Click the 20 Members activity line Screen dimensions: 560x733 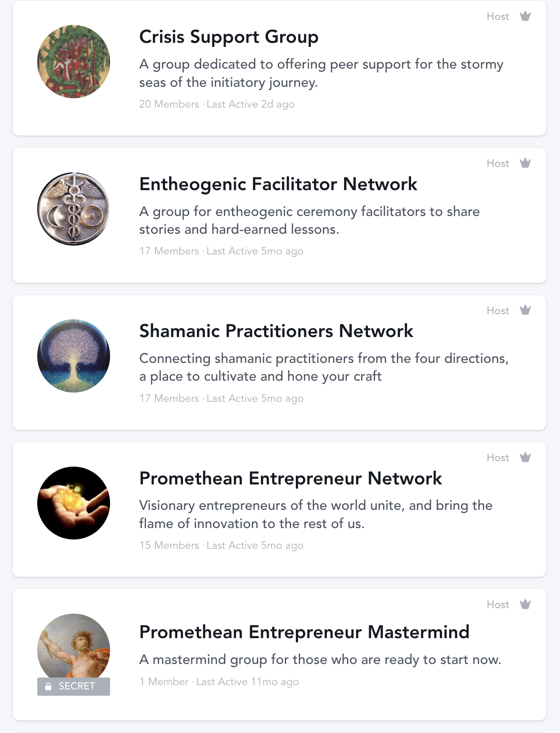(x=217, y=104)
